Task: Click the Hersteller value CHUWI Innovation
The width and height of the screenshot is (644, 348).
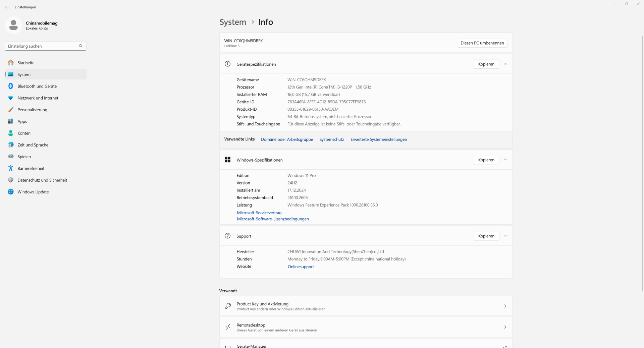Action: click(x=335, y=252)
